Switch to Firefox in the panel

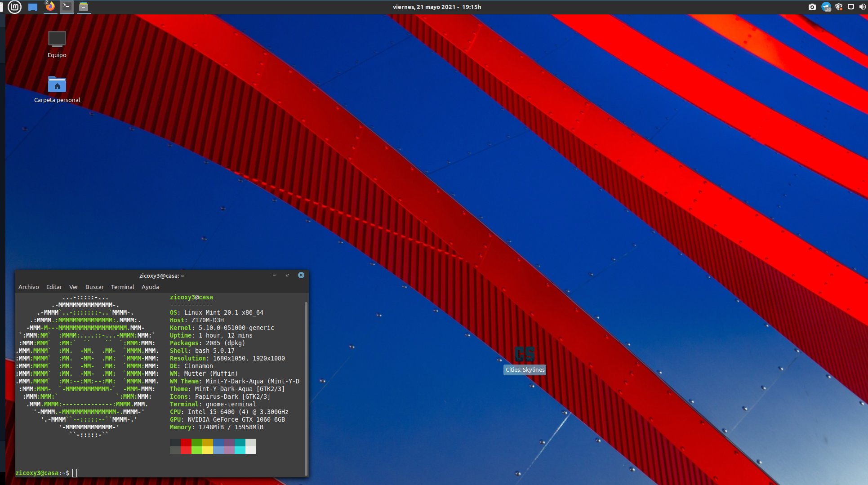click(x=50, y=7)
